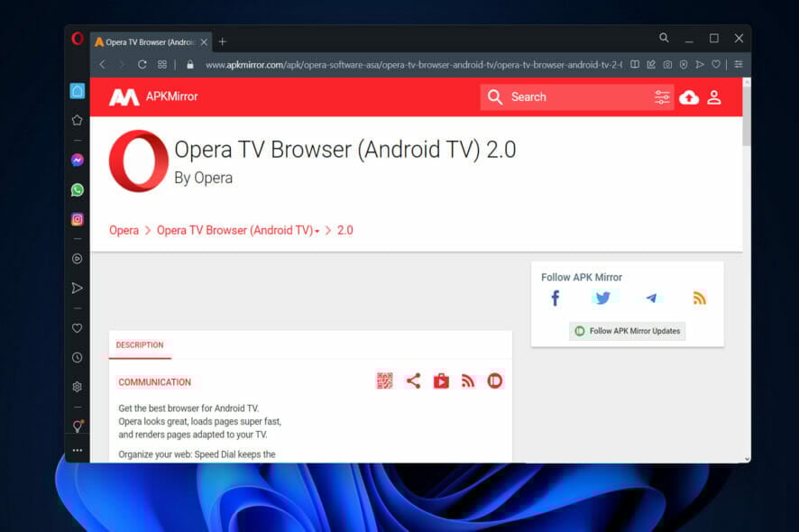This screenshot has width=799, height=532.
Task: Open the ad blocker shield icon
Action: tap(684, 64)
